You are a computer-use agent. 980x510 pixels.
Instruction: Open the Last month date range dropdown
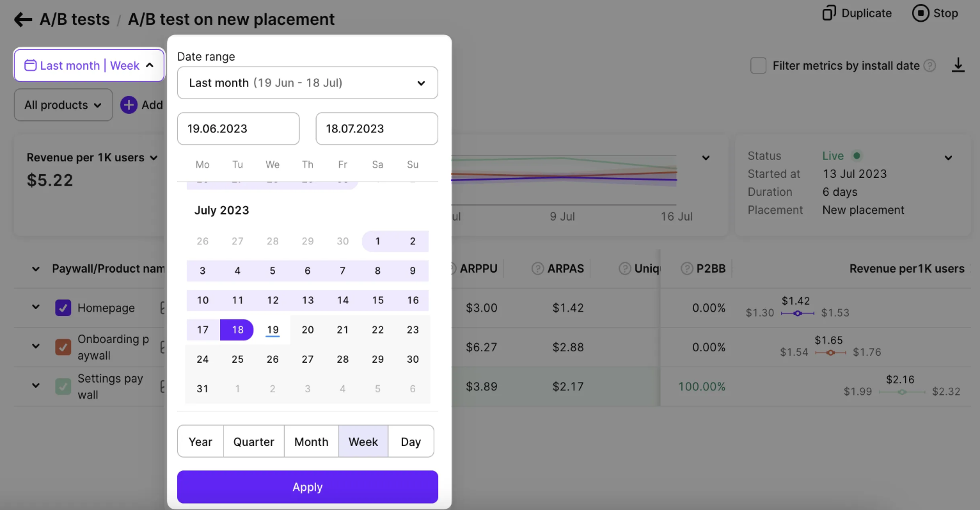(307, 83)
